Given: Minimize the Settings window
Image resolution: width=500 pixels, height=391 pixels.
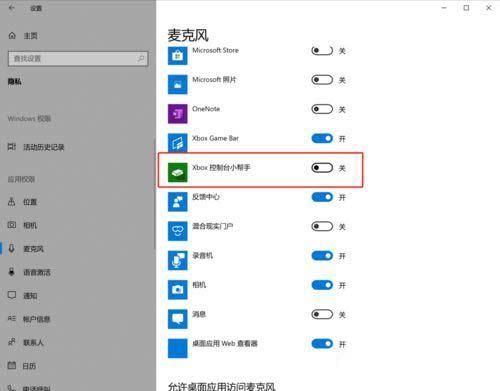Looking at the screenshot, I should click(x=444, y=8).
